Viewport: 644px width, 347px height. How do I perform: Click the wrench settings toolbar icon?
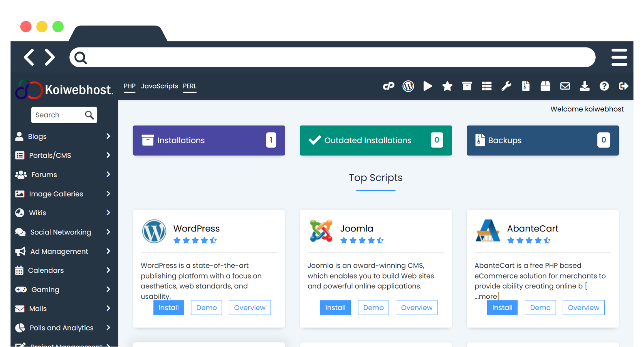[x=506, y=86]
